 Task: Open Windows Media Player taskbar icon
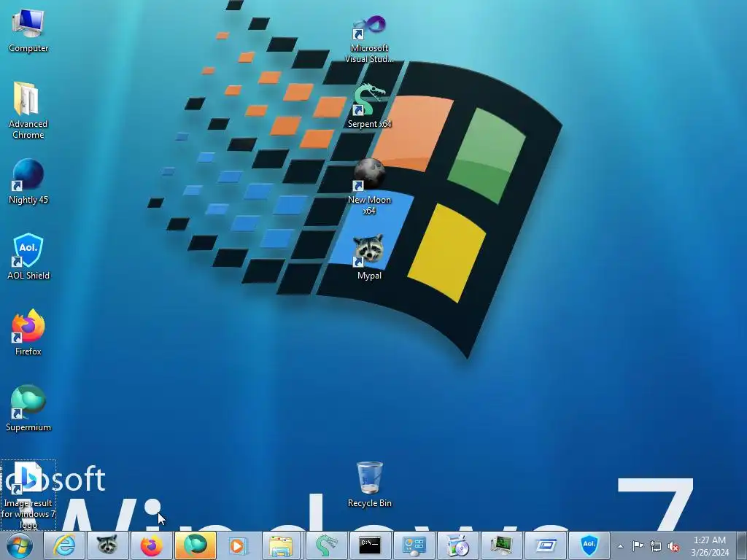(237, 545)
